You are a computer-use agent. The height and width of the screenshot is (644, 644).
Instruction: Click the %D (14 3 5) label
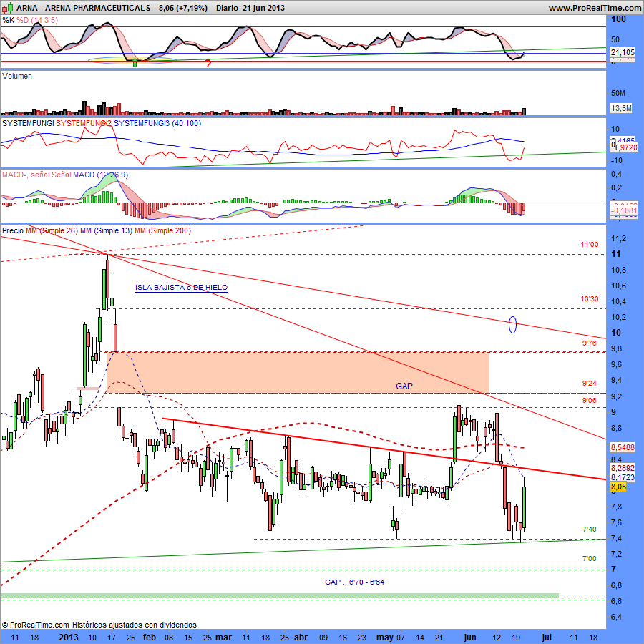click(37, 20)
